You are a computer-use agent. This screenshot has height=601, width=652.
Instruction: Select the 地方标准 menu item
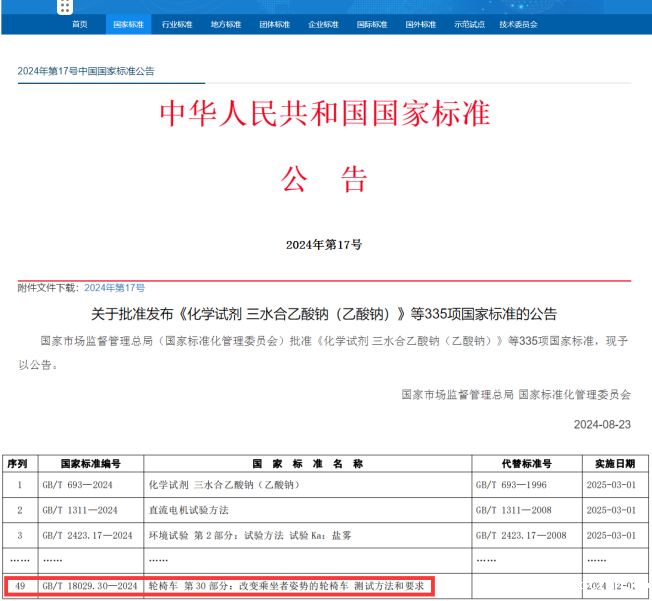click(225, 23)
